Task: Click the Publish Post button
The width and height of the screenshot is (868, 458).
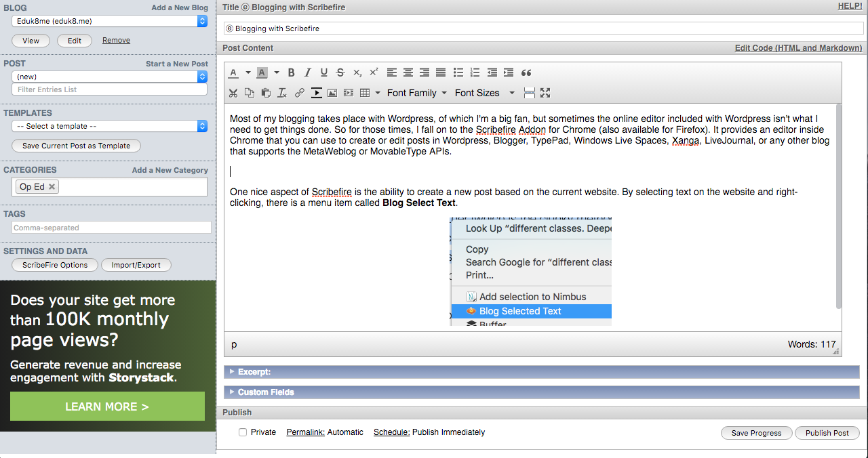Action: pyautogui.click(x=827, y=433)
